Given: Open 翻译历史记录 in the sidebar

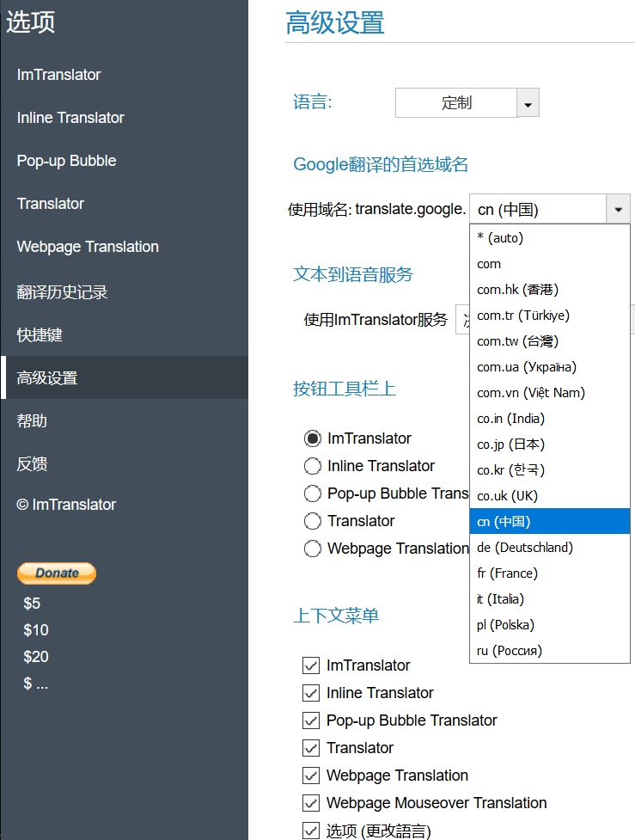Looking at the screenshot, I should click(62, 292).
